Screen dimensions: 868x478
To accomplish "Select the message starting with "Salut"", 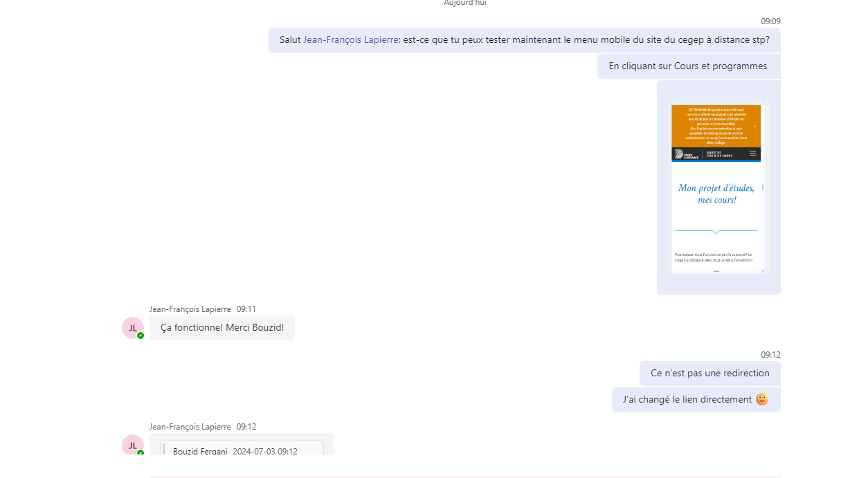I will [x=525, y=40].
